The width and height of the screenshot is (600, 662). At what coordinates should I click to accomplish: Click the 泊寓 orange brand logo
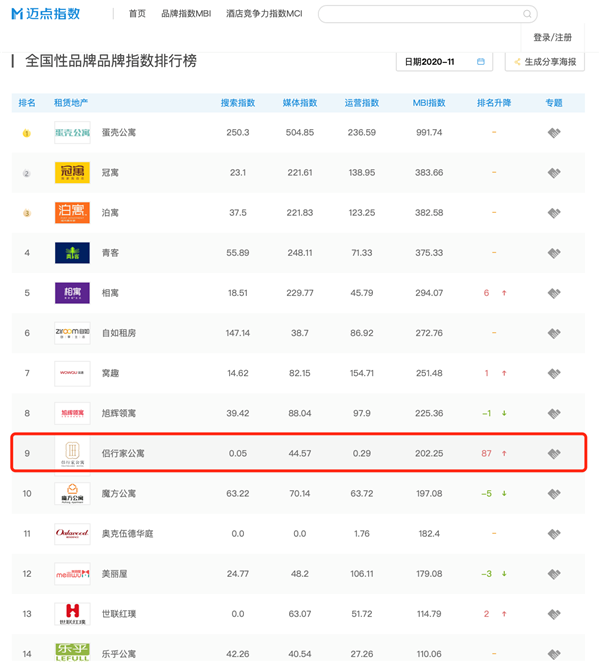[x=72, y=212]
